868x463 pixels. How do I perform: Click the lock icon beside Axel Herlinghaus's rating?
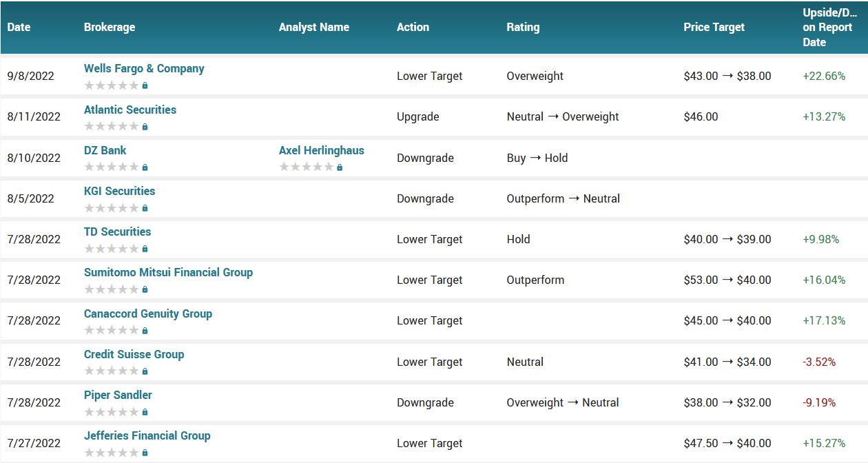[340, 167]
